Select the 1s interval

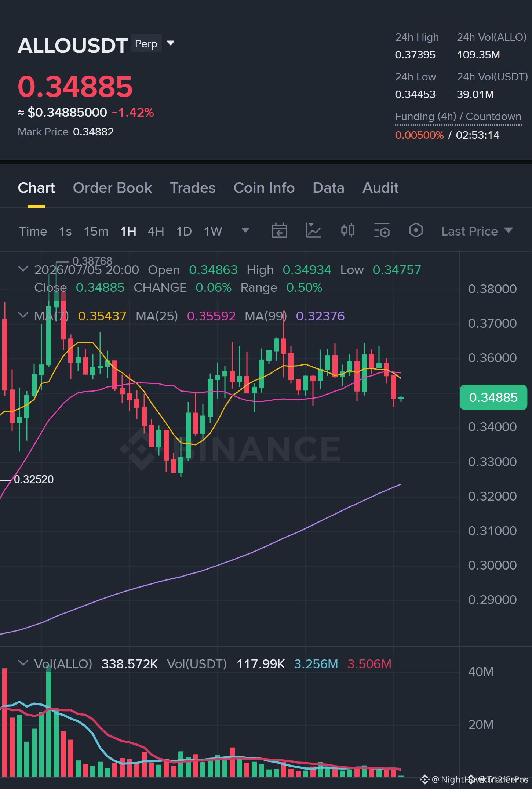(x=65, y=231)
